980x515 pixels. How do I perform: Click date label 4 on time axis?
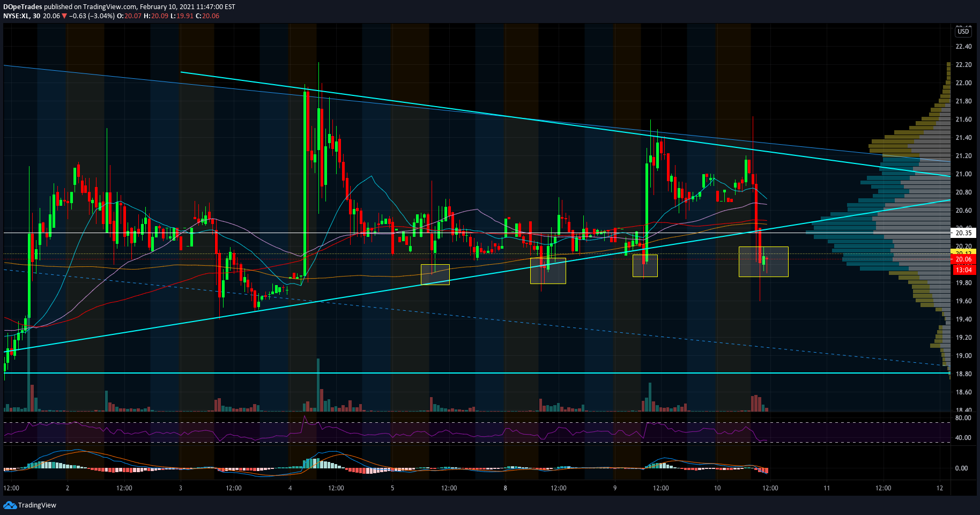click(x=290, y=488)
